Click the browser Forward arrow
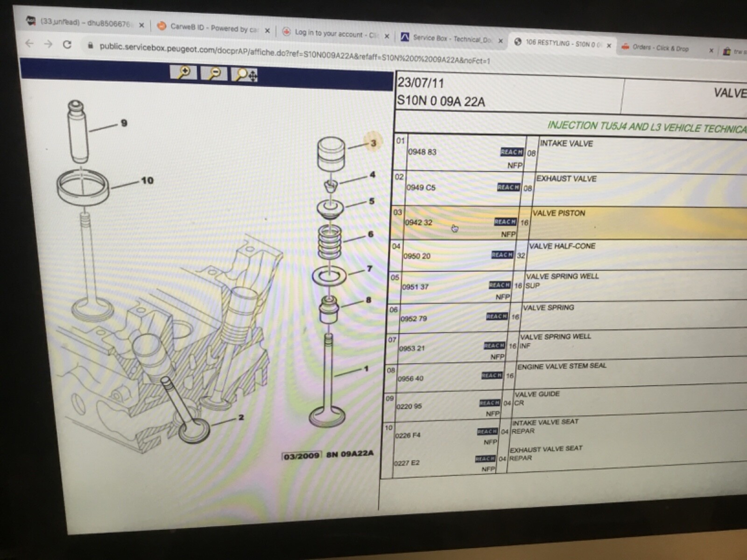Viewport: 747px width, 560px height. tap(48, 44)
